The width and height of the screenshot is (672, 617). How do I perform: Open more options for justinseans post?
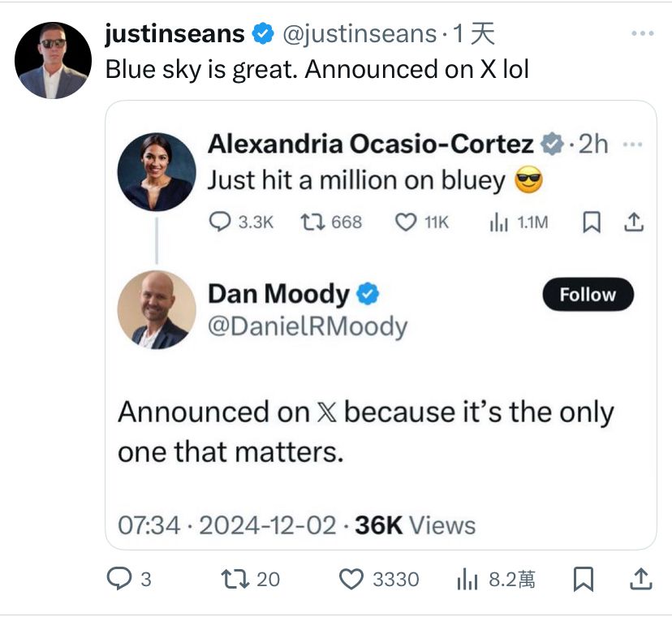(x=642, y=33)
